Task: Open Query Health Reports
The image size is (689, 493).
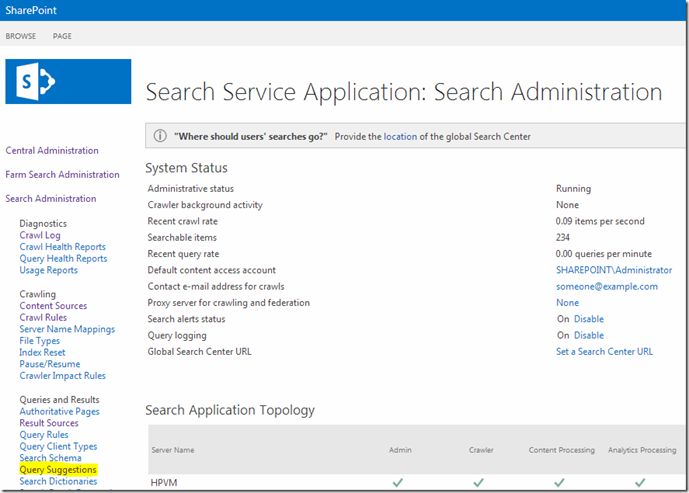Action: pos(63,258)
